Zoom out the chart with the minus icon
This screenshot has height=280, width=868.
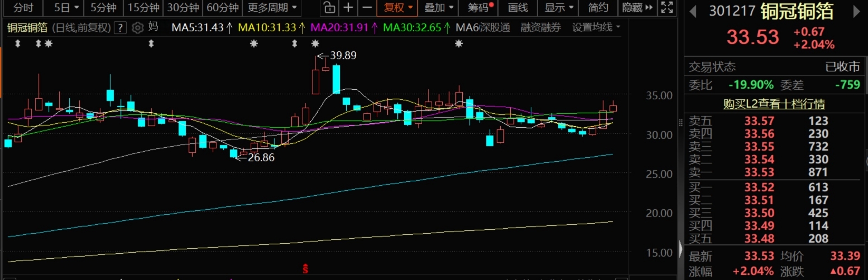[x=367, y=8]
